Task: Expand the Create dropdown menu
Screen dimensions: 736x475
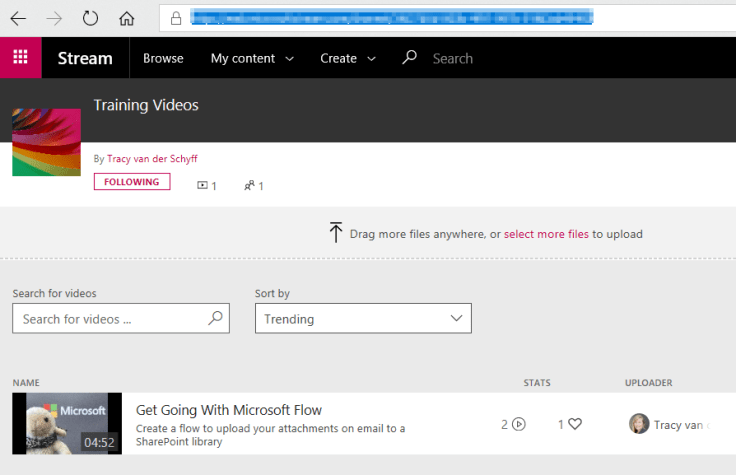Action: tap(347, 58)
